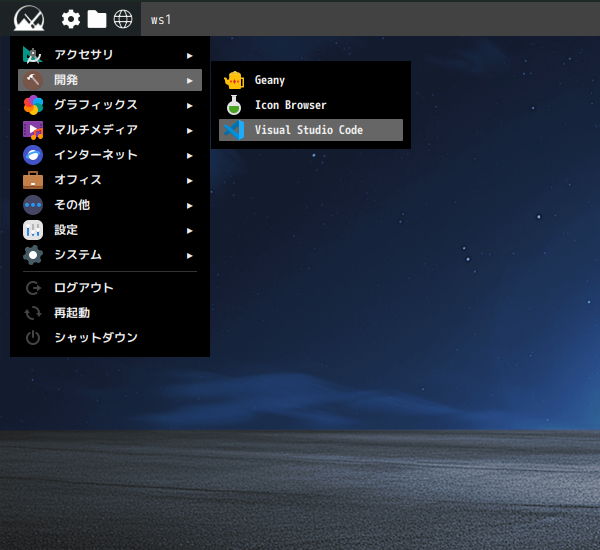Launch Visual Studio Code text entry
This screenshot has width=600, height=550.
click(311, 130)
